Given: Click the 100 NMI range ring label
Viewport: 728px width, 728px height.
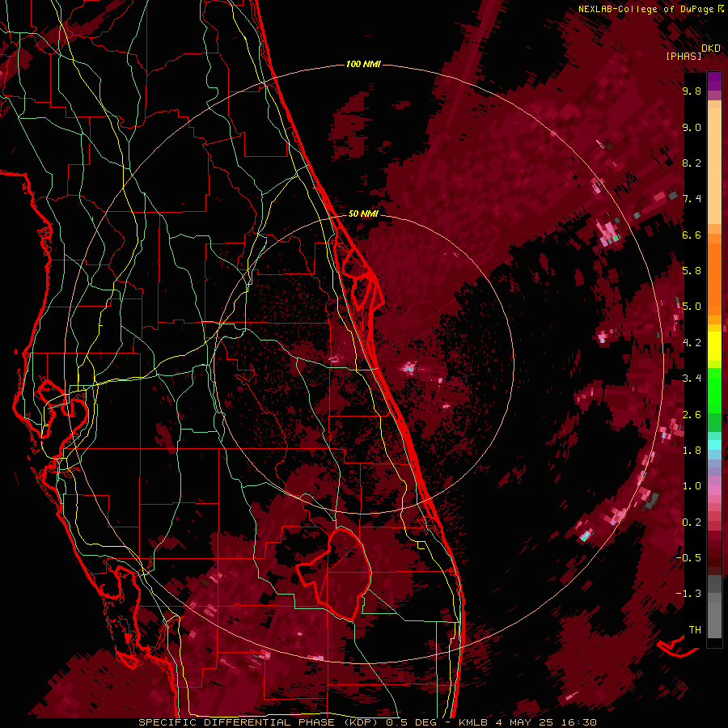Looking at the screenshot, I should coord(363,64).
